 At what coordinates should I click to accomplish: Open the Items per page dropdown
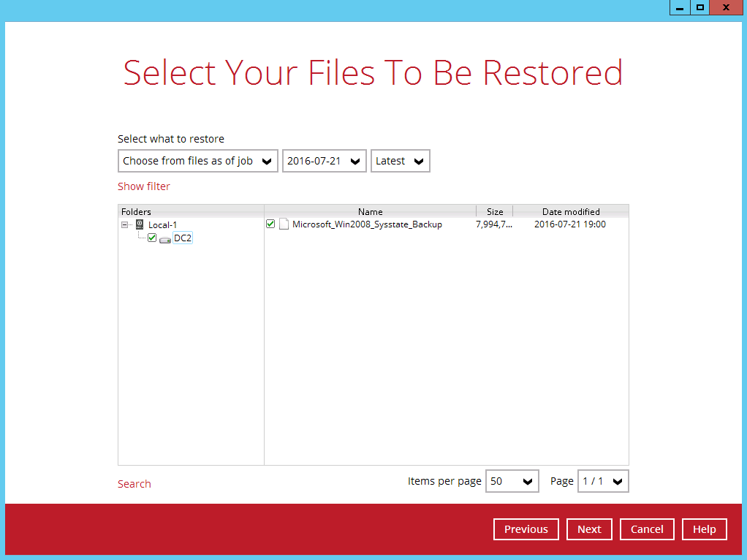(x=512, y=481)
